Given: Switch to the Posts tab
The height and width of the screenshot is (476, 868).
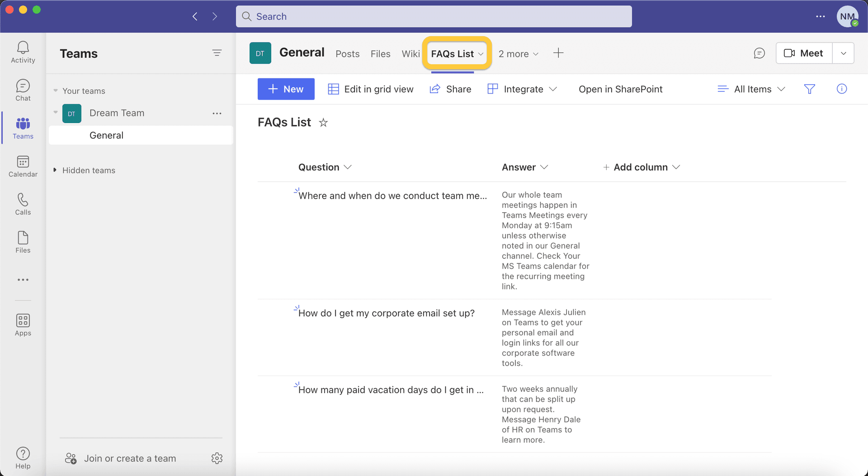Looking at the screenshot, I should [347, 54].
